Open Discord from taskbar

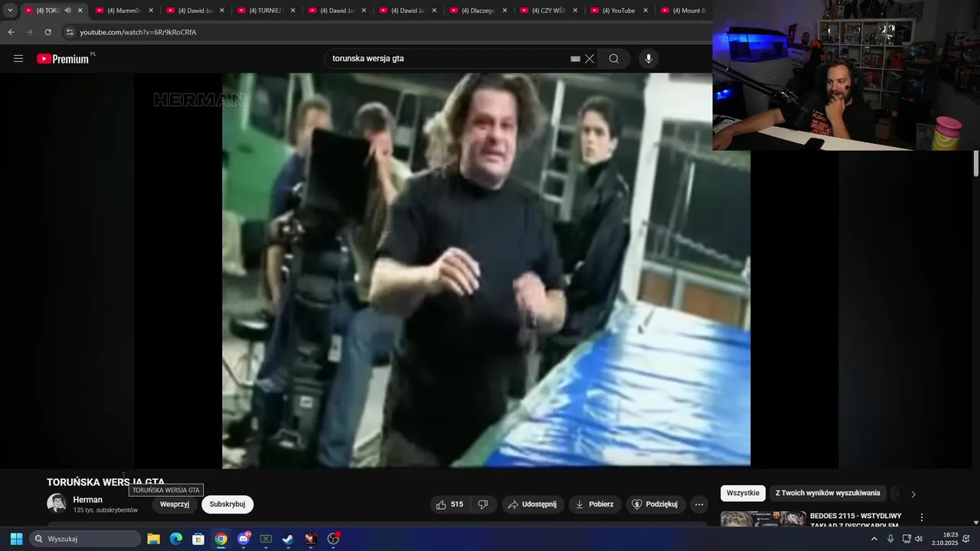[243, 539]
